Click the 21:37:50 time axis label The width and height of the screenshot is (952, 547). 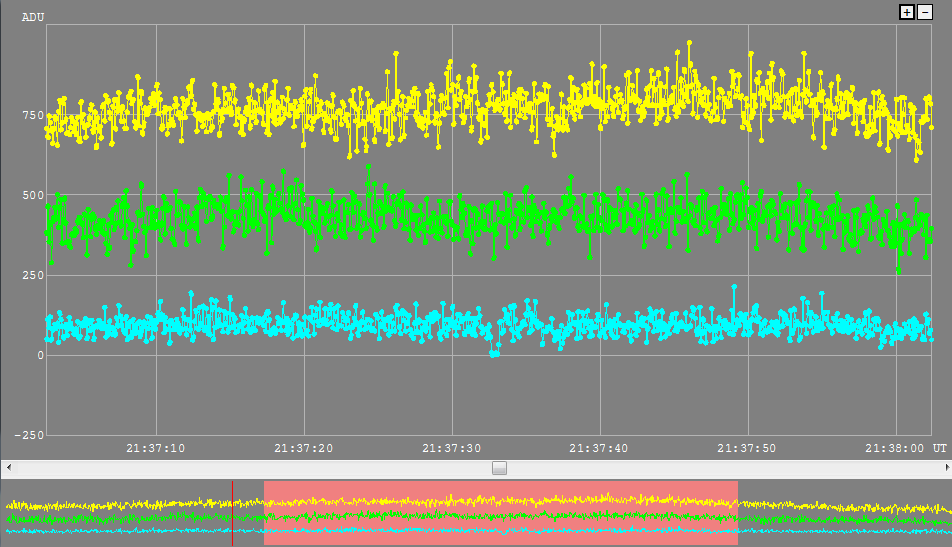pos(747,449)
